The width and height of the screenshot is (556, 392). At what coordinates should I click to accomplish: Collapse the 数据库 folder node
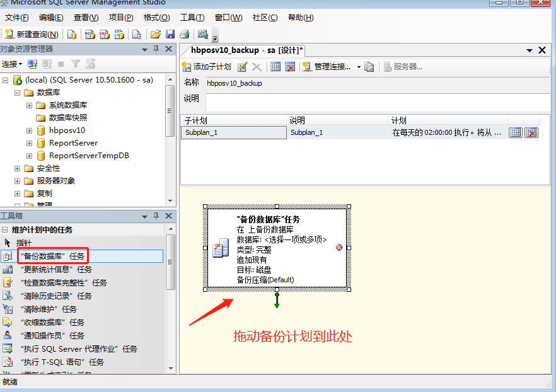click(x=17, y=93)
